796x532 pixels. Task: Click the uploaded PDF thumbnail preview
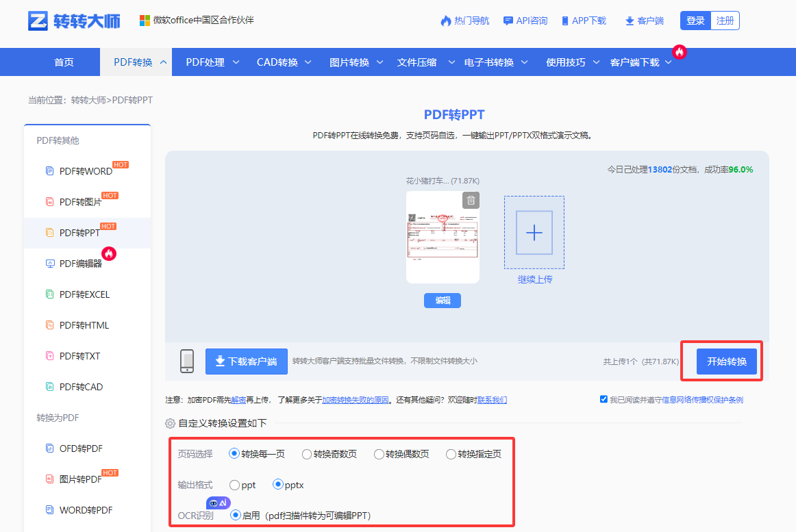[443, 237]
